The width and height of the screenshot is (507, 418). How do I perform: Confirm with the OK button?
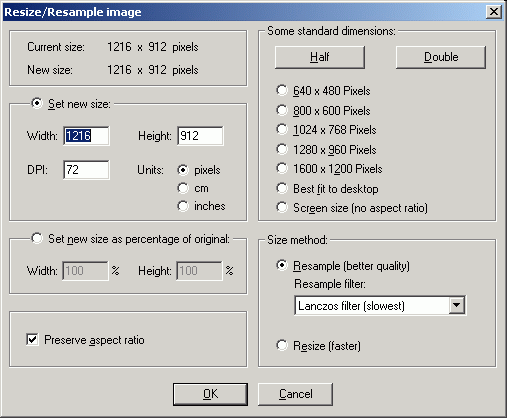(210, 394)
